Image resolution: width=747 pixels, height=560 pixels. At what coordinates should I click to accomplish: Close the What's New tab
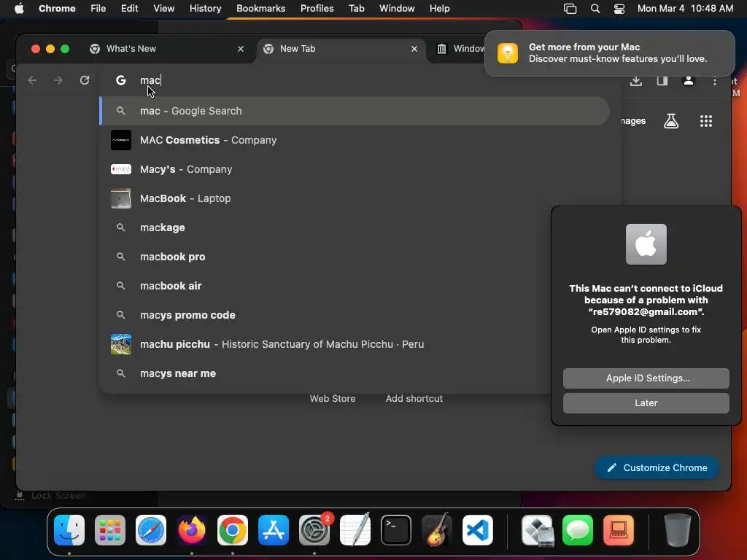241,49
